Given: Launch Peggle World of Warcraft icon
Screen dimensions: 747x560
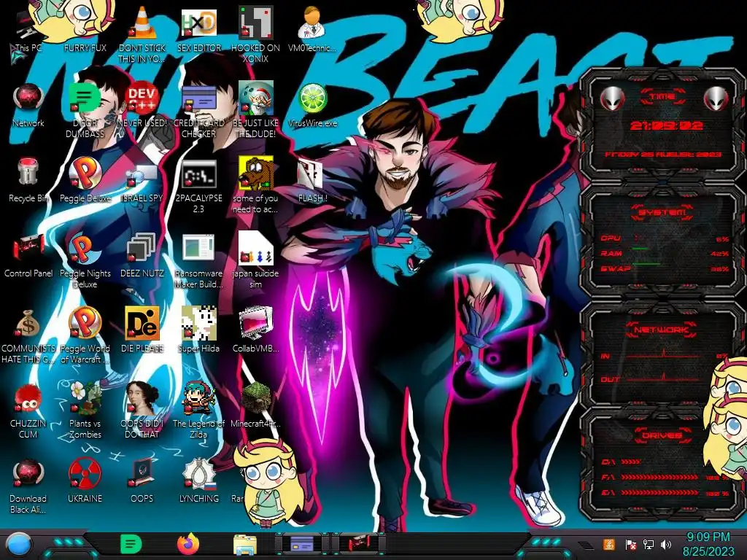Looking at the screenshot, I should click(85, 323).
